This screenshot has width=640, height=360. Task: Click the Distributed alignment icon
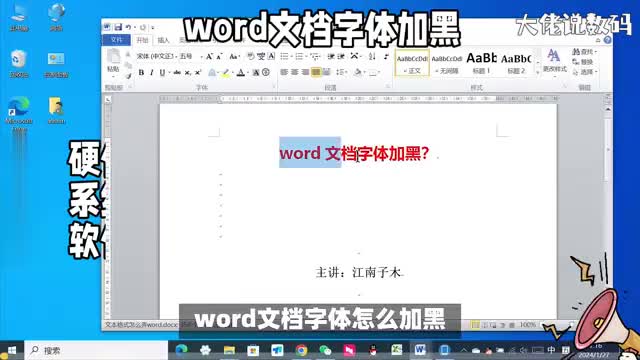[326, 72]
